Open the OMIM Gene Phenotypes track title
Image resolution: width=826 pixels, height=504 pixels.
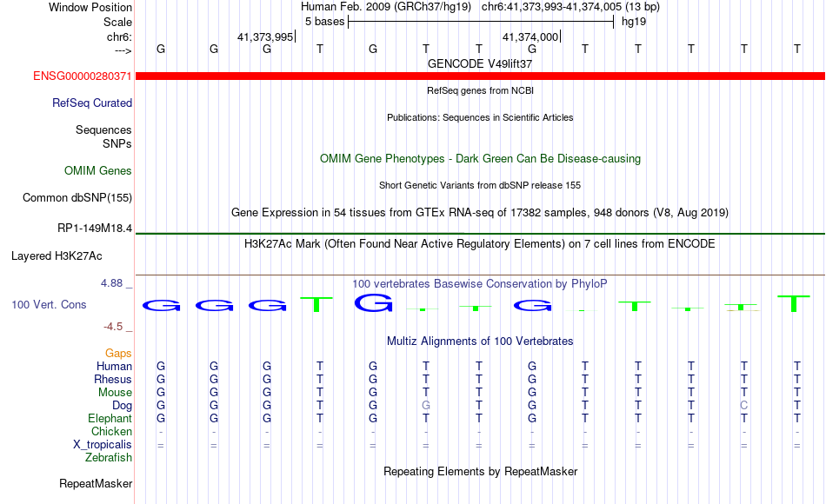(480, 158)
